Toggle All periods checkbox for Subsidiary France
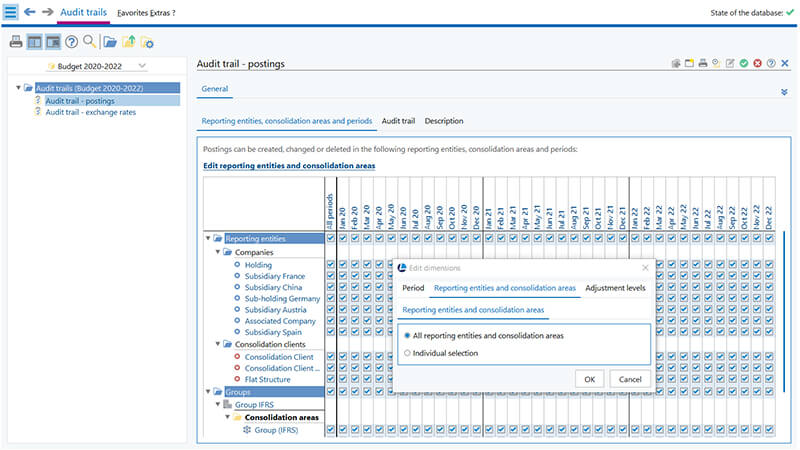Viewport: 800px width, 450px height. (x=331, y=276)
